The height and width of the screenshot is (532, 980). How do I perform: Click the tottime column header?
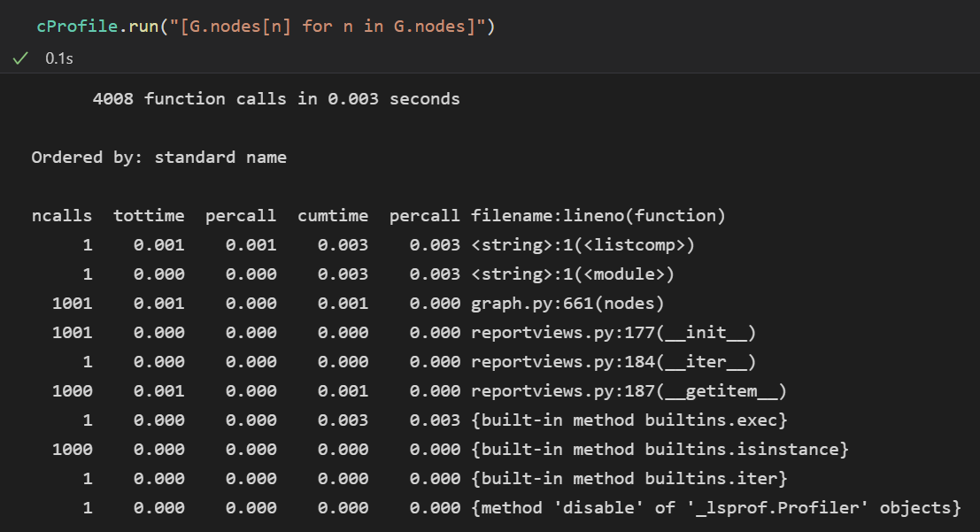(x=149, y=215)
